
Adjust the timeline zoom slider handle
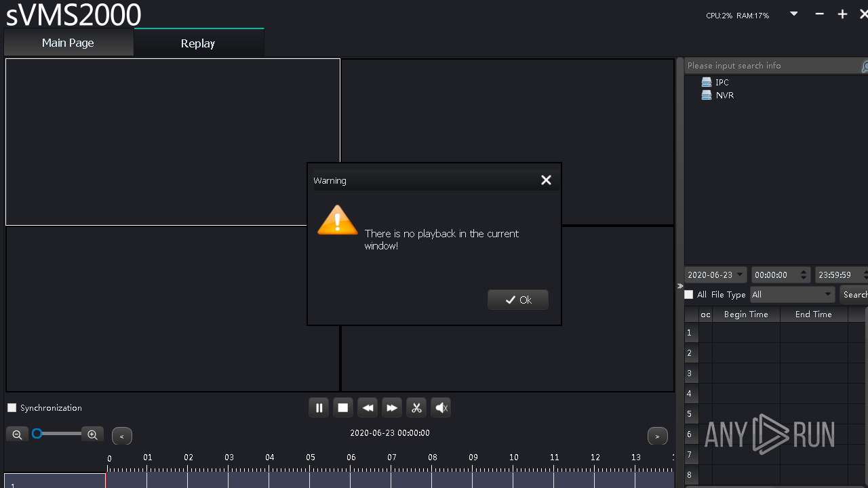(37, 433)
